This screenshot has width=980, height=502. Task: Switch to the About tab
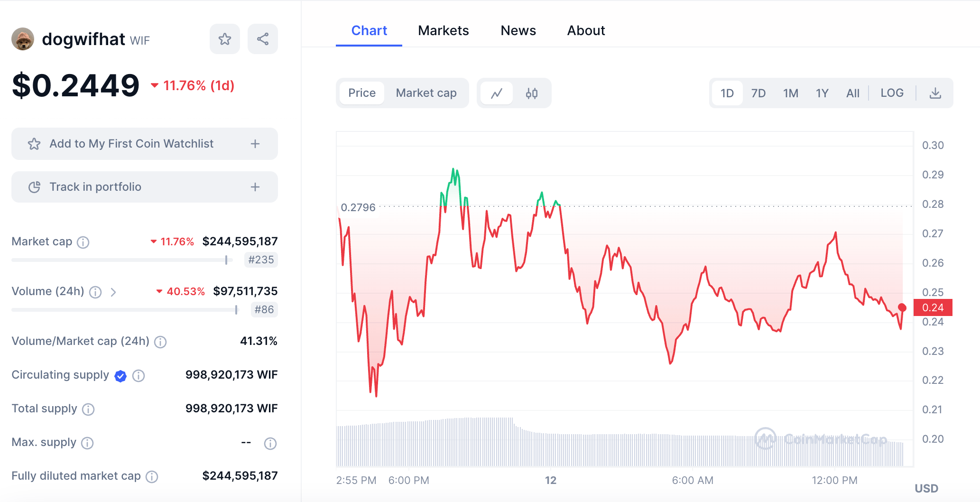[x=586, y=31]
